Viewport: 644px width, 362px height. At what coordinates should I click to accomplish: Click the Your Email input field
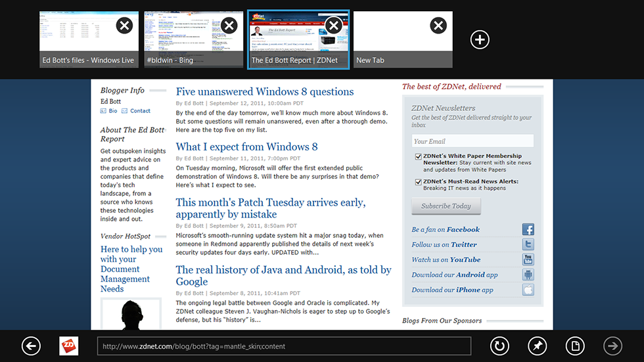472,141
